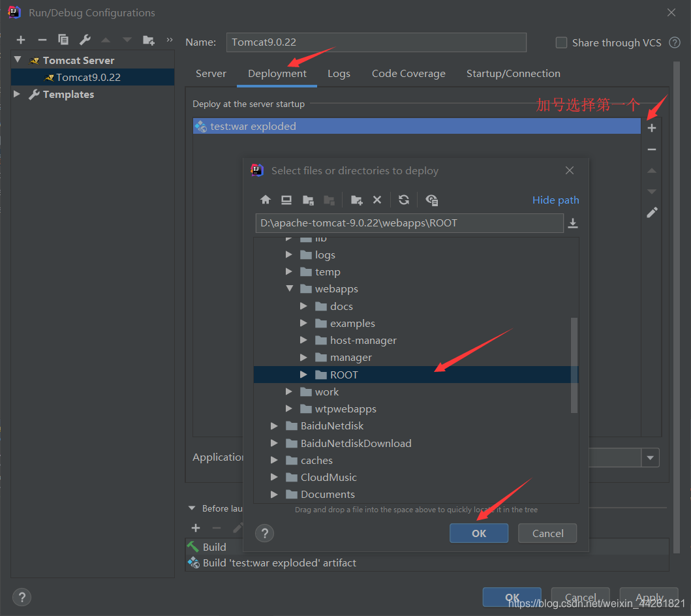
Task: Select manager folder in tree
Action: pyautogui.click(x=351, y=358)
